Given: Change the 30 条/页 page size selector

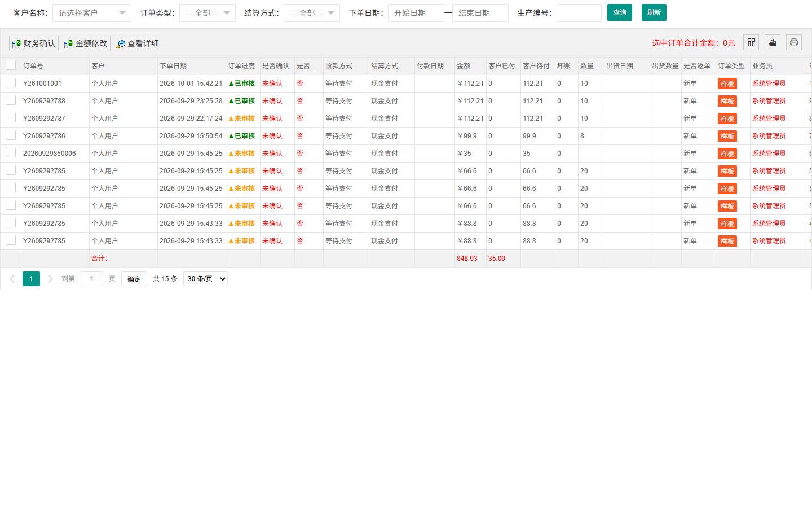Looking at the screenshot, I should (x=205, y=279).
